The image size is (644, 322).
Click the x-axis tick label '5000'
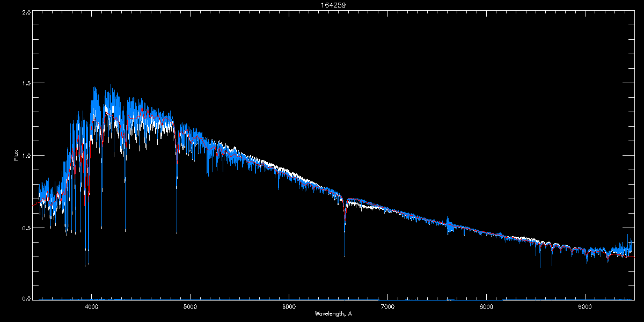pyautogui.click(x=191, y=306)
